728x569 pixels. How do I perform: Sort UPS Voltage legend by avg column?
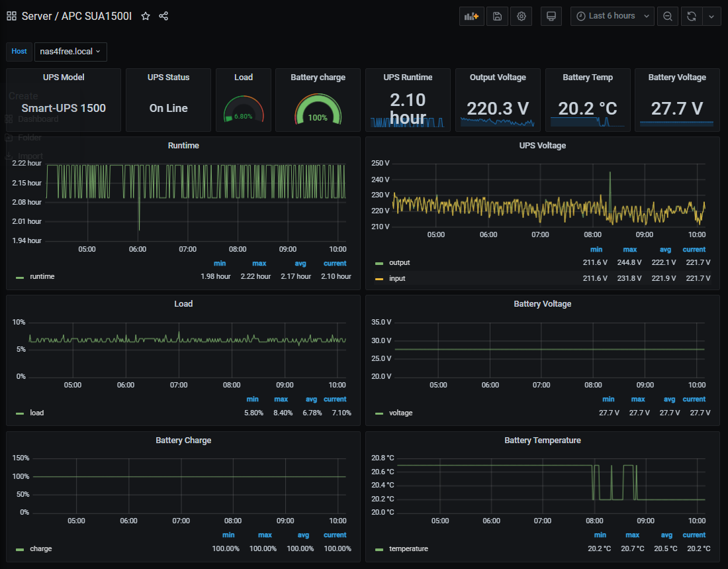(x=665, y=250)
